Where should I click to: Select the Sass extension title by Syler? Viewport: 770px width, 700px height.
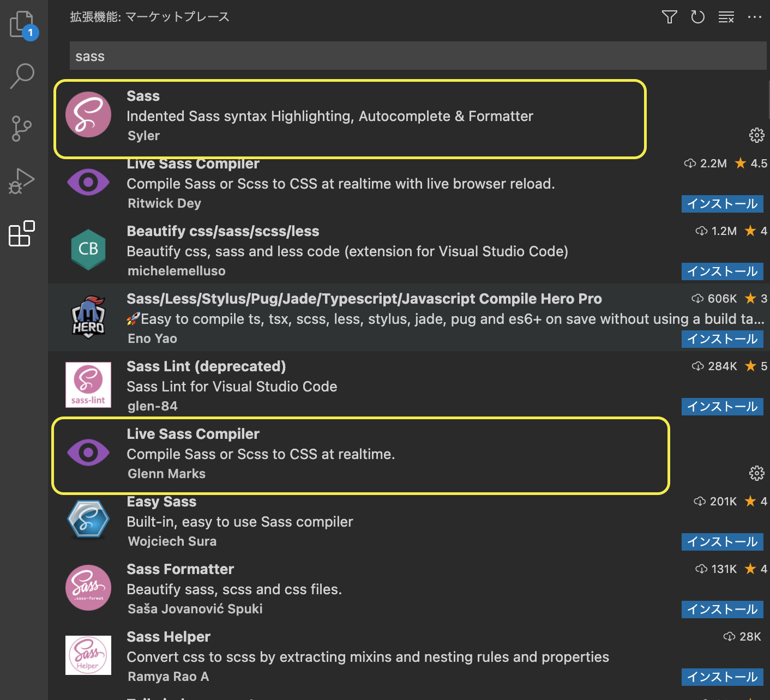tap(143, 96)
